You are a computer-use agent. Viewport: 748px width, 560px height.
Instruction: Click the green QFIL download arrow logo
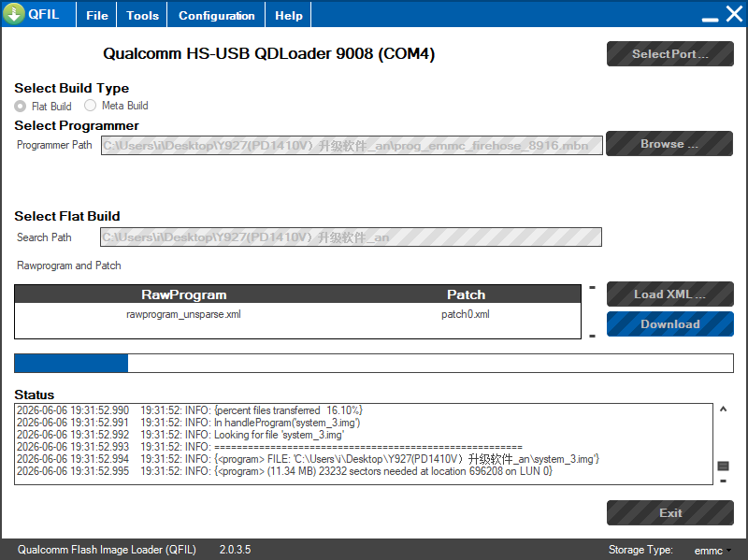click(x=14, y=13)
